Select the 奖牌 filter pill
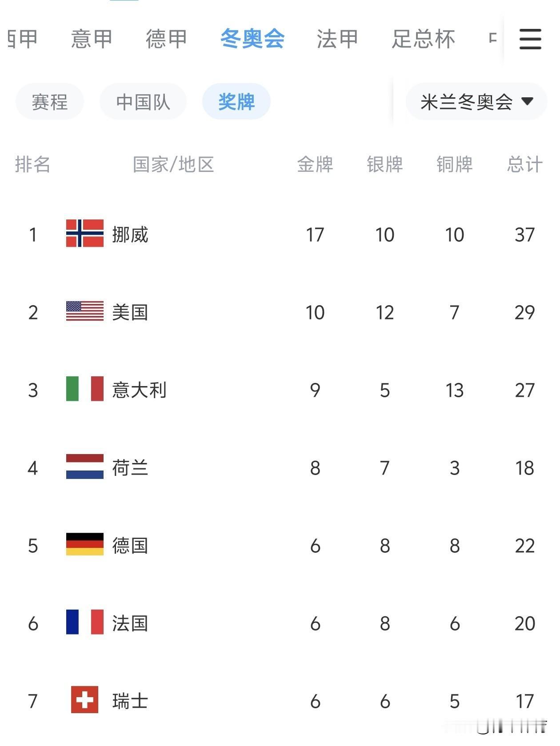This screenshot has width=560, height=746. pyautogui.click(x=236, y=102)
